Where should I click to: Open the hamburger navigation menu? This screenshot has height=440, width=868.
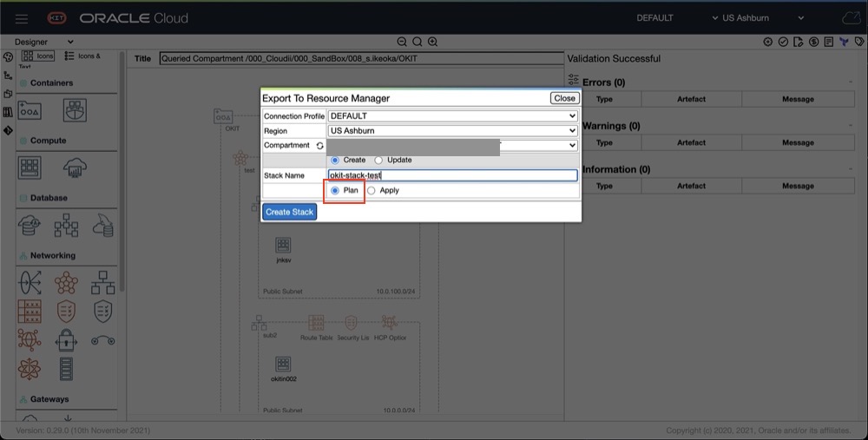(22, 19)
